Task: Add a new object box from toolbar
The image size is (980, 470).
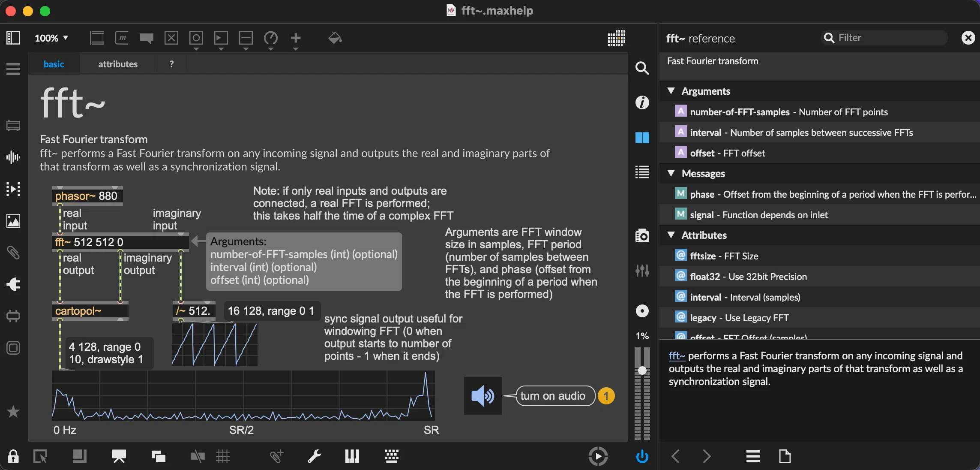Action: 97,38
